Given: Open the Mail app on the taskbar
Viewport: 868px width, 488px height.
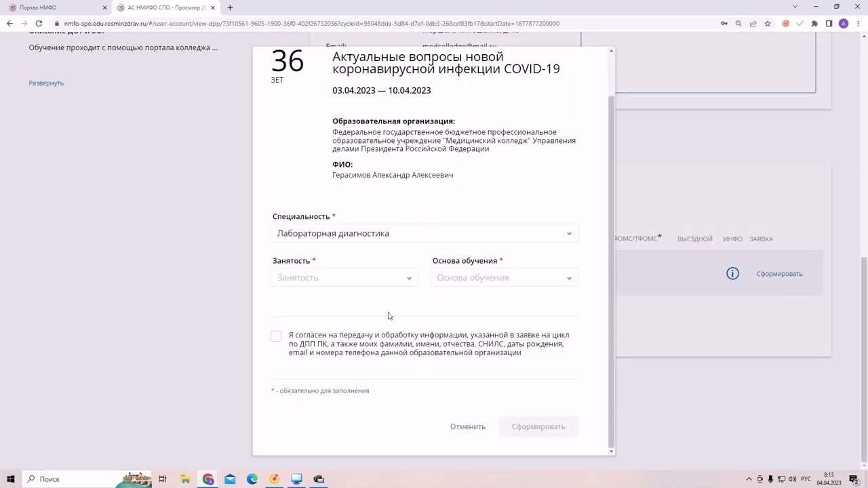Looking at the screenshot, I should tap(230, 479).
